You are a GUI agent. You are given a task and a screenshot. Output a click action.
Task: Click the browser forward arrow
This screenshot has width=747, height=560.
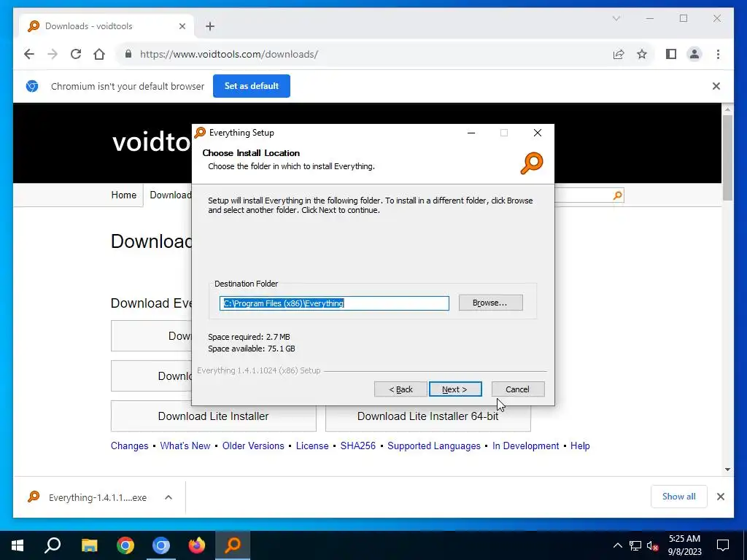pyautogui.click(x=53, y=54)
